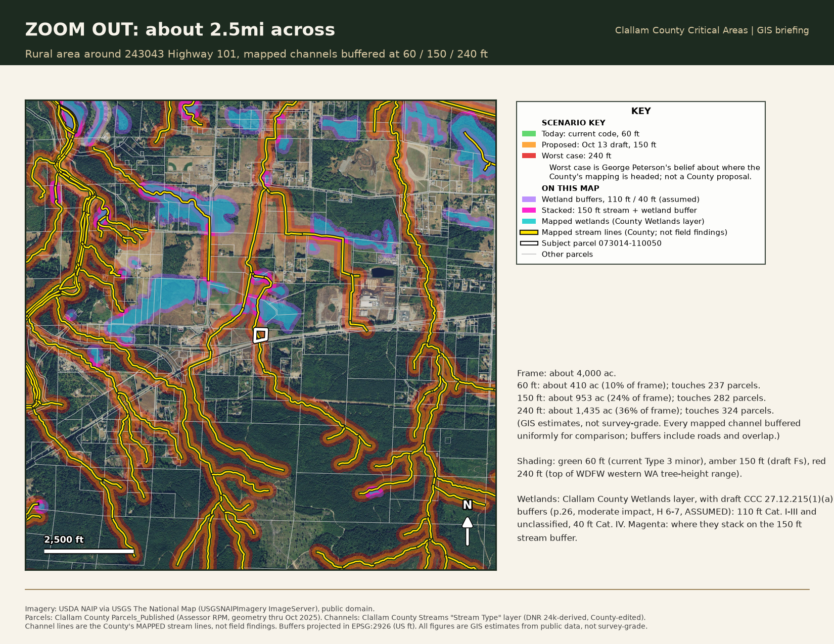This screenshot has height=644, width=834.
Task: Click the 'N' label above the north arrow
Action: (x=468, y=505)
